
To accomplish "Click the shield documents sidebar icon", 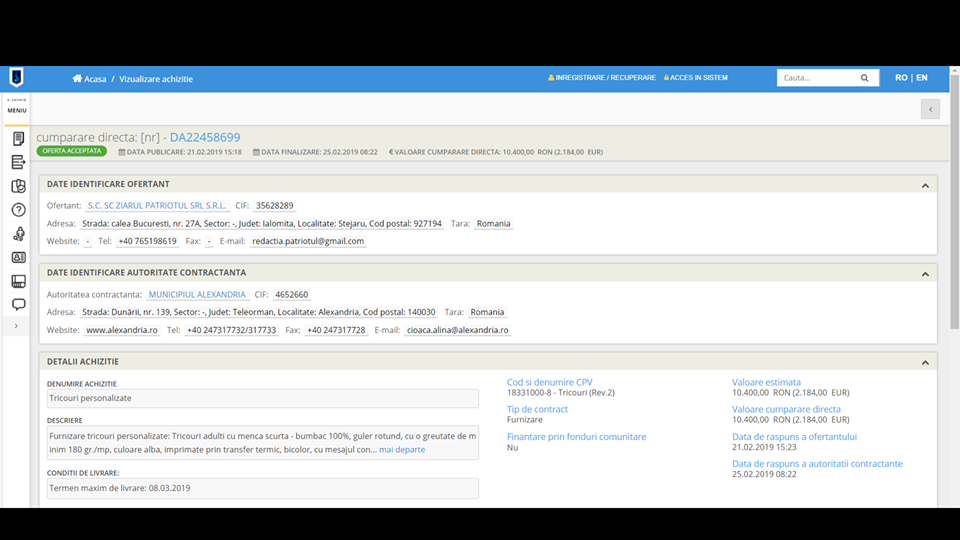I will pos(18,186).
